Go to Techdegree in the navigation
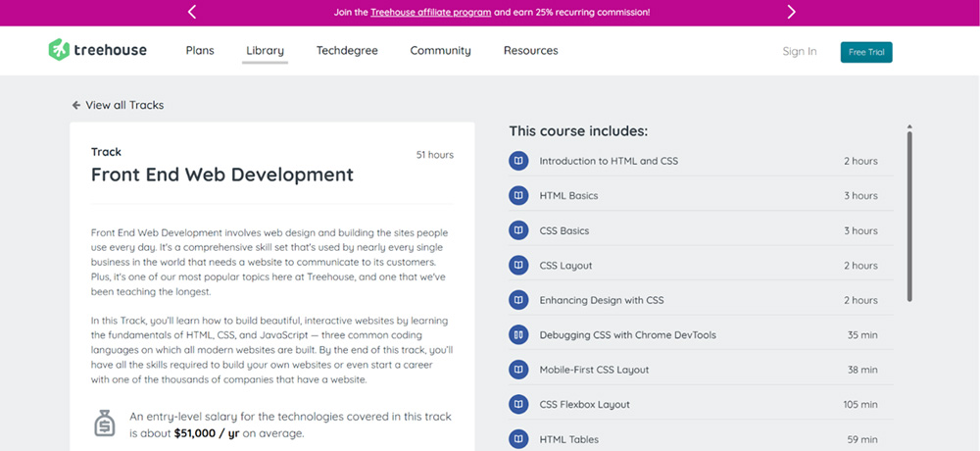This screenshot has width=980, height=451. point(347,51)
